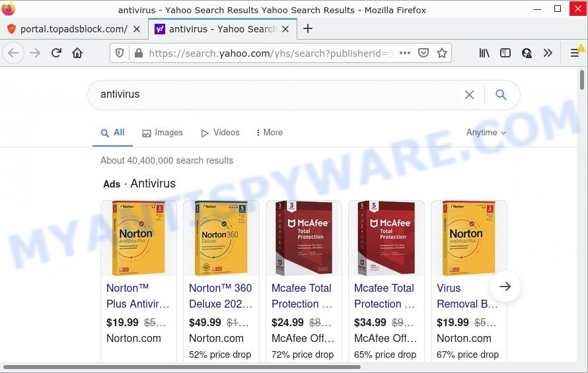Select the antivirus Yahoo Search tab
Viewport: 588px width, 373px height.
[223, 29]
